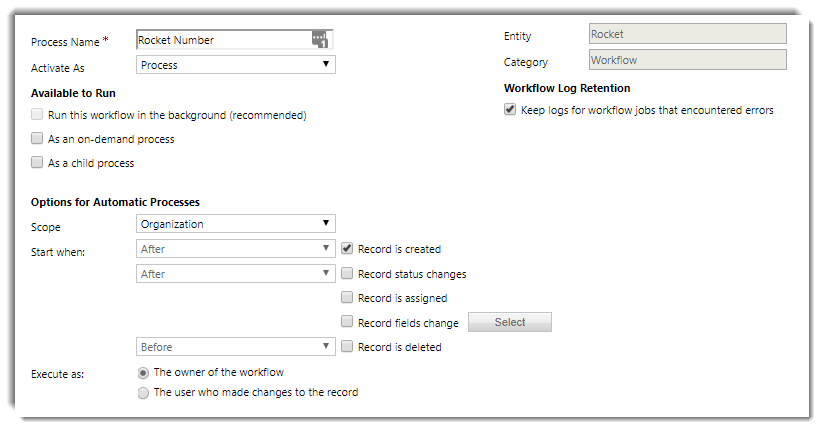Click the Entity field showing Rocket
Viewport: 819px width, 427px height.
687,34
